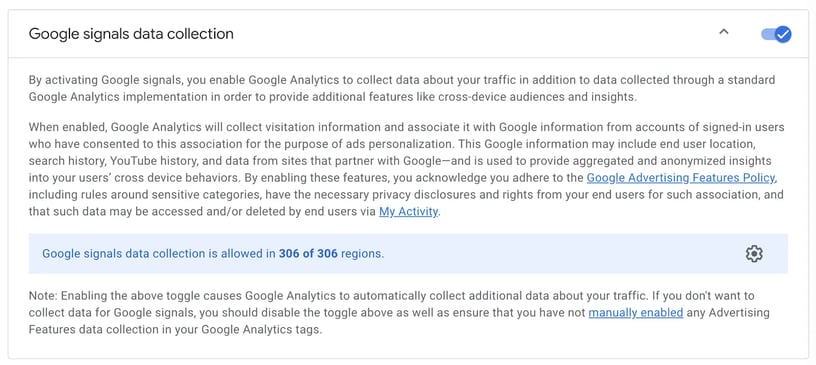The height and width of the screenshot is (365, 816).
Task: Click the Google signals data collection heading
Action: click(x=131, y=34)
